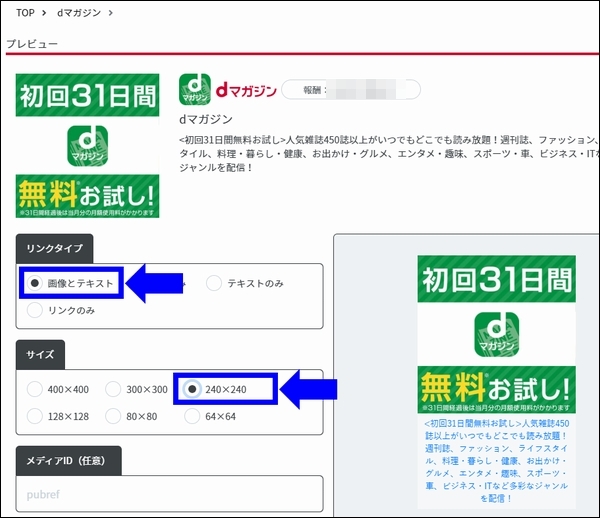Click the dマガジン app icon beside the title
Image resolution: width=600 pixels, height=518 pixels.
coord(195,89)
